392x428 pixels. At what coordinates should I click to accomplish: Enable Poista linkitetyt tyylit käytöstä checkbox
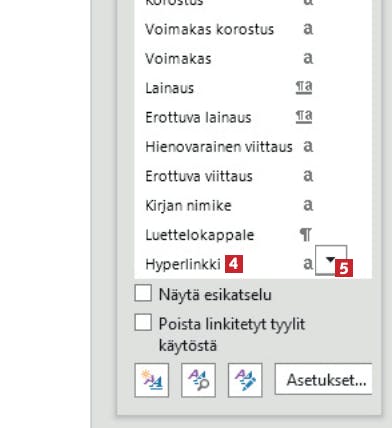(143, 322)
